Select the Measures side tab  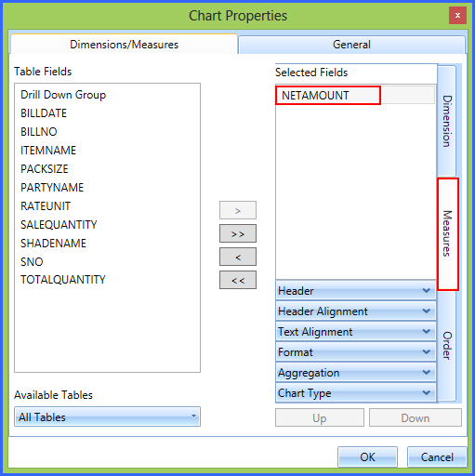tap(447, 234)
